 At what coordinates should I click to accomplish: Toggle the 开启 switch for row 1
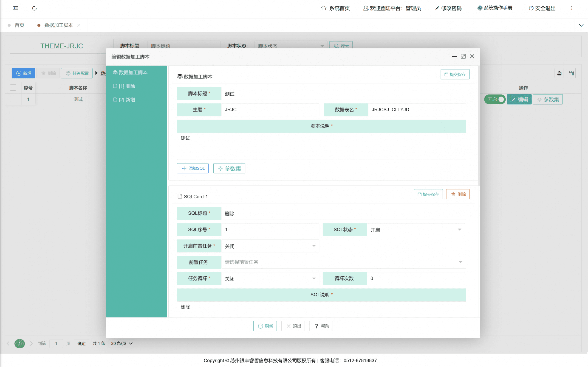(495, 100)
